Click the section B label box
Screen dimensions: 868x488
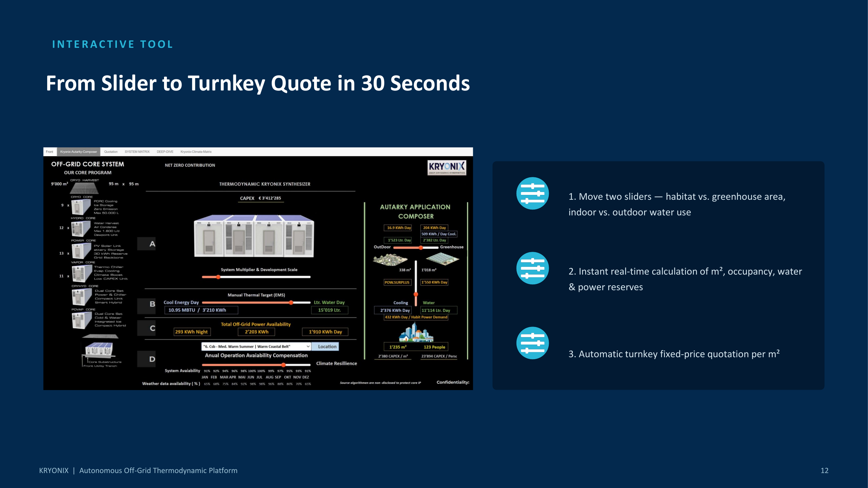pyautogui.click(x=146, y=306)
